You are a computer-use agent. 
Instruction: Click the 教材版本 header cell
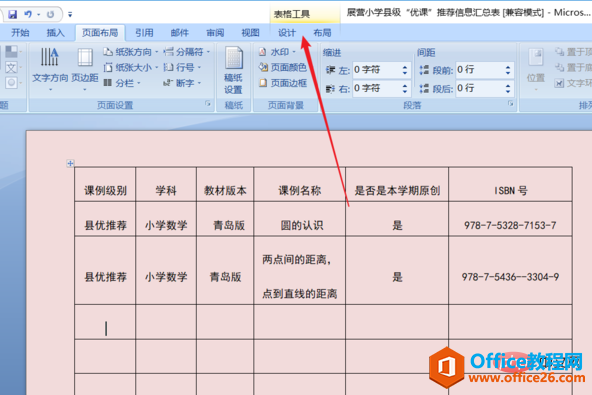coord(225,185)
